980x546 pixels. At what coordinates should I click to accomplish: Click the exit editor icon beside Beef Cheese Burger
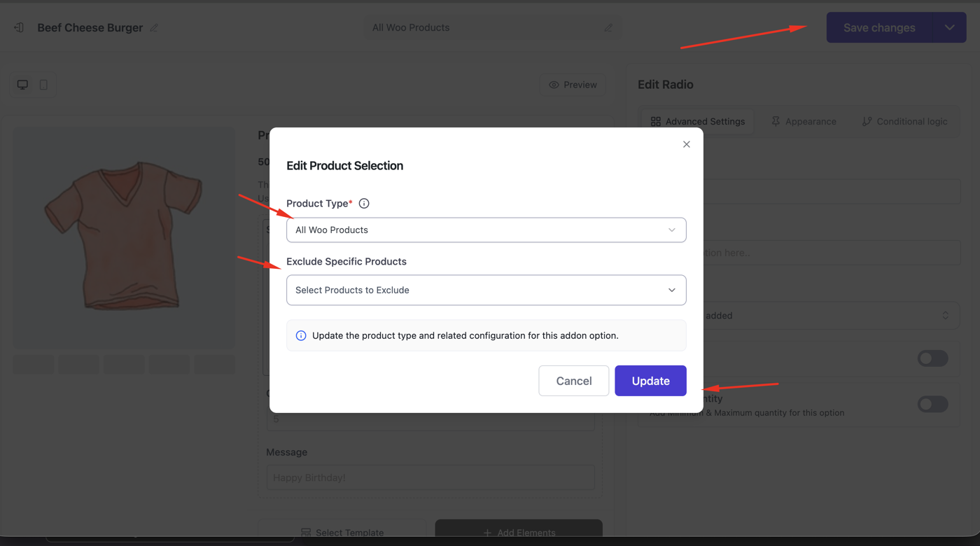[x=19, y=27]
